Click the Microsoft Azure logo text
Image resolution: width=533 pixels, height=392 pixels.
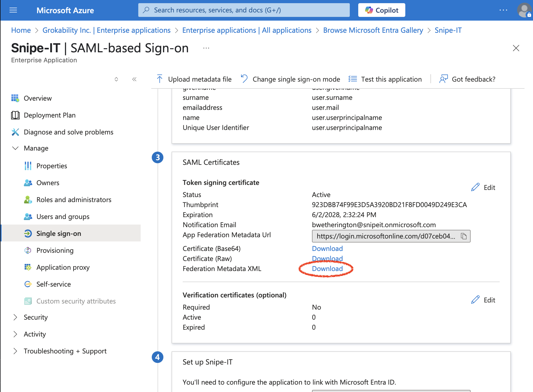(x=65, y=10)
